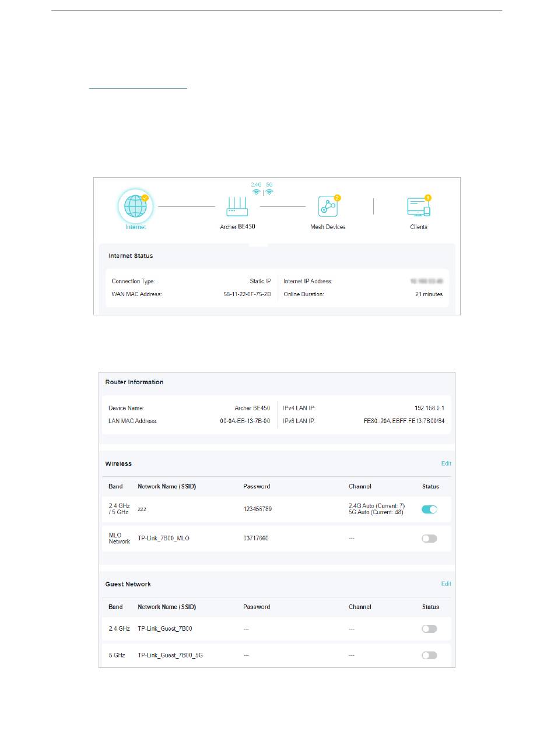Click the LAN MAC Address label
Image resolution: width=554 pixels, height=756 pixels.
click(133, 421)
